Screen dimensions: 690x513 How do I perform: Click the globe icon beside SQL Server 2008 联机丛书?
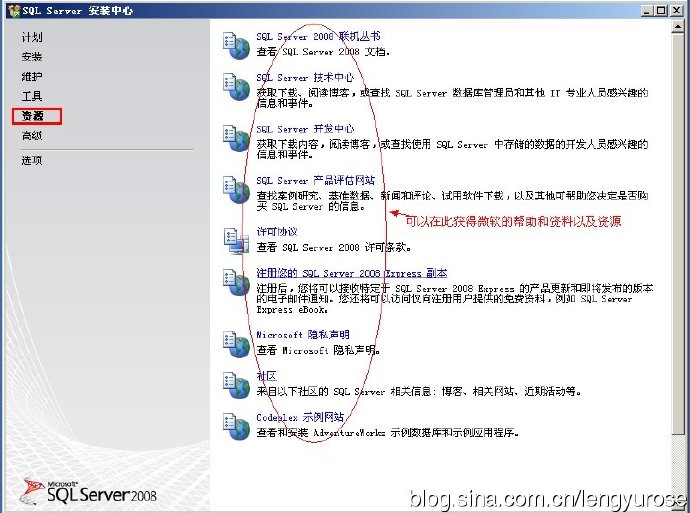(x=236, y=45)
